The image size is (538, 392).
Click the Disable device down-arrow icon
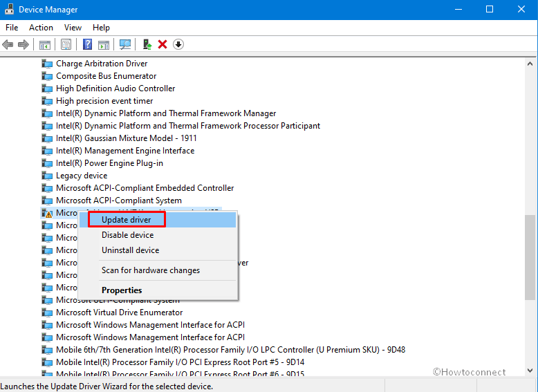tap(178, 44)
